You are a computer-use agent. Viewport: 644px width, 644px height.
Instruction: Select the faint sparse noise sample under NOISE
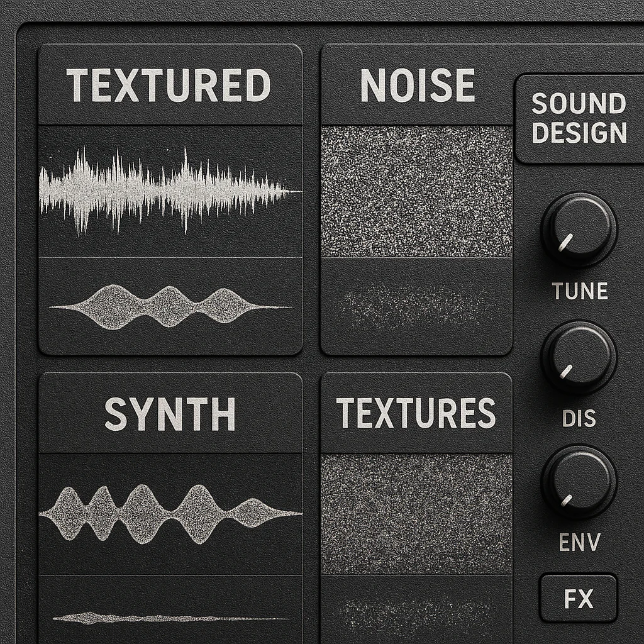[x=416, y=306]
